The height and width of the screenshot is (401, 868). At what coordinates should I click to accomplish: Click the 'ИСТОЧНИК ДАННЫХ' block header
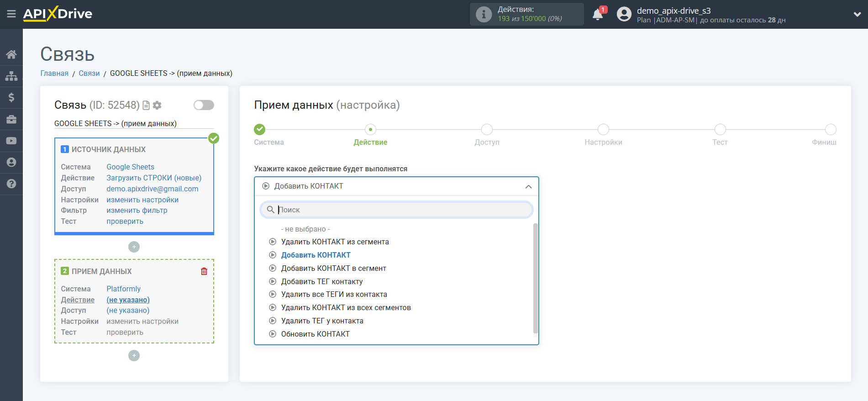coord(108,149)
